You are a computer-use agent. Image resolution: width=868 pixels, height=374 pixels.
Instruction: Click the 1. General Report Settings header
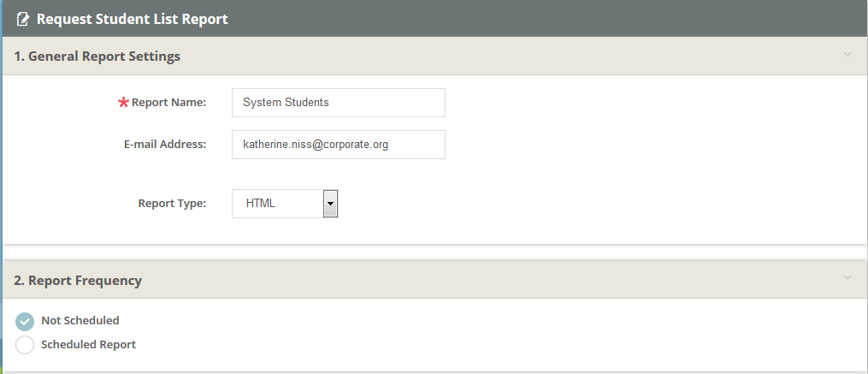tap(97, 56)
